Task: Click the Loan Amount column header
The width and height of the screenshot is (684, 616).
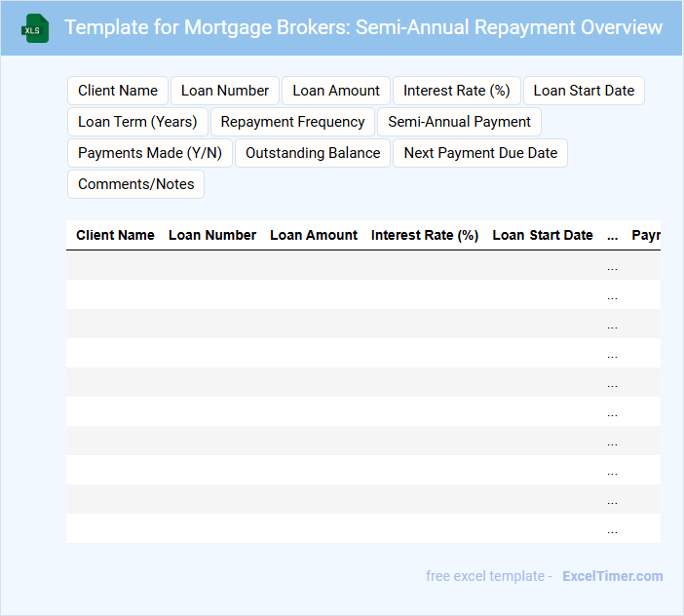Action: [314, 235]
